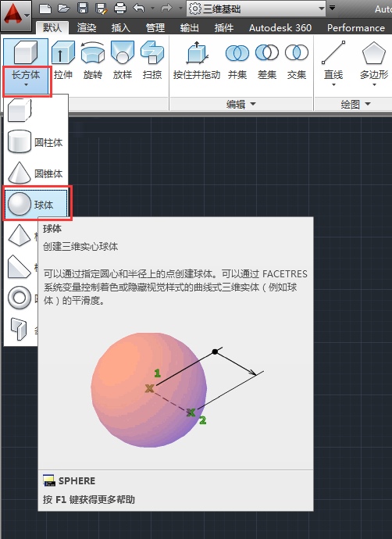
Task: Choose the pyramid primitive icon
Action: point(20,235)
